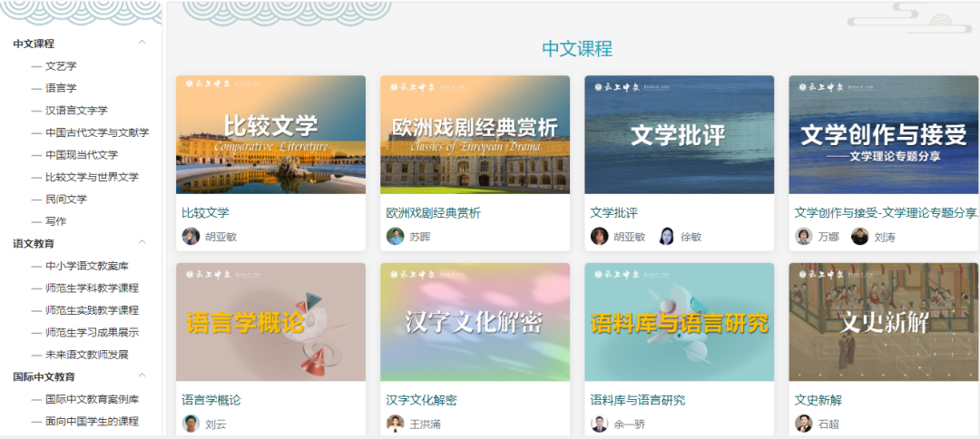Select 国际中文教育案例库 in sidebar

92,399
